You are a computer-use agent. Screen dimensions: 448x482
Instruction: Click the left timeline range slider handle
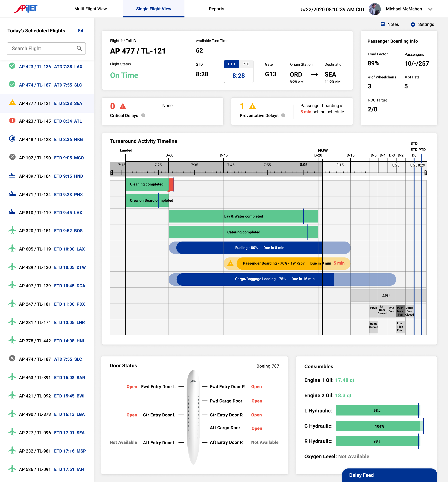tap(112, 173)
